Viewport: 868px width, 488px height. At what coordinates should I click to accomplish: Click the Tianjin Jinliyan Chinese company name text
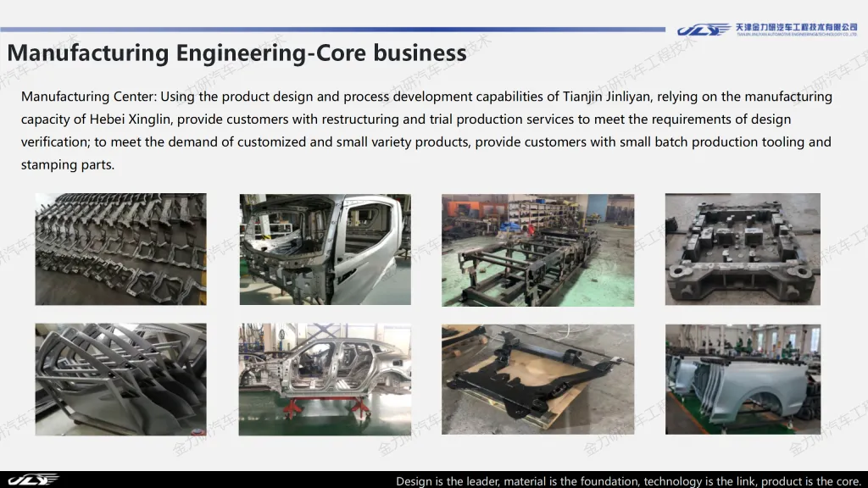click(x=795, y=25)
